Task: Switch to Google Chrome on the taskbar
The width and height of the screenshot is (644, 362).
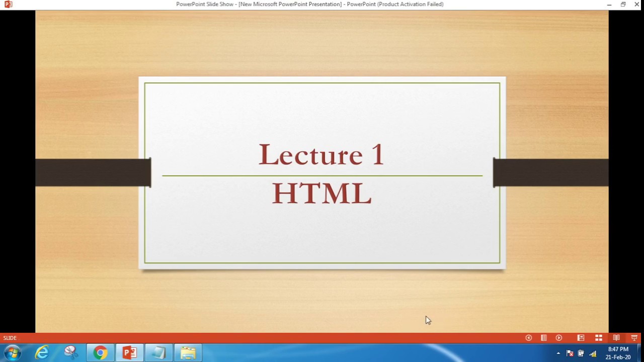Action: pos(100,353)
